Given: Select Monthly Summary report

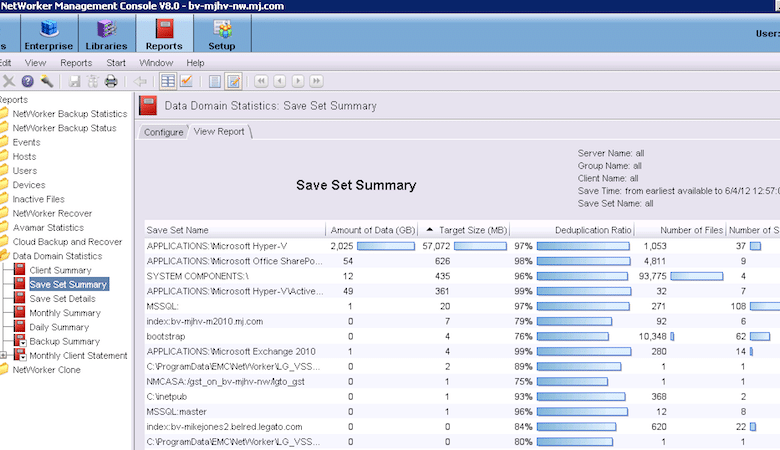Looking at the screenshot, I should pyautogui.click(x=65, y=313).
